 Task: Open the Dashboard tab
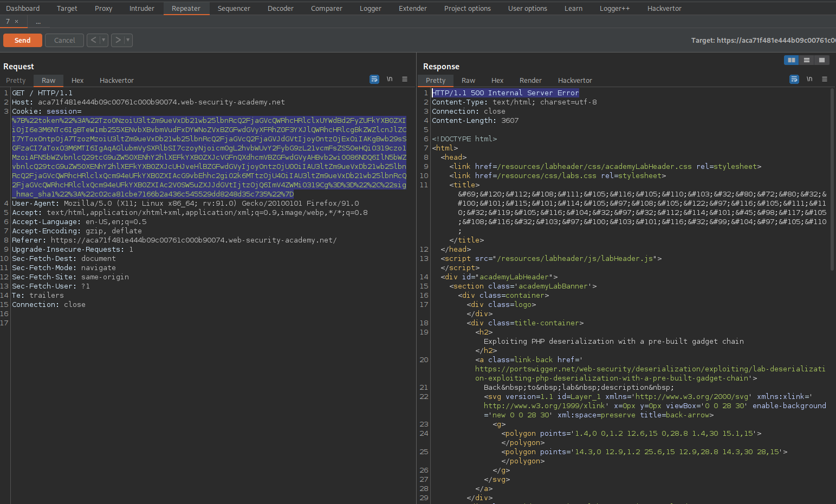[x=23, y=8]
